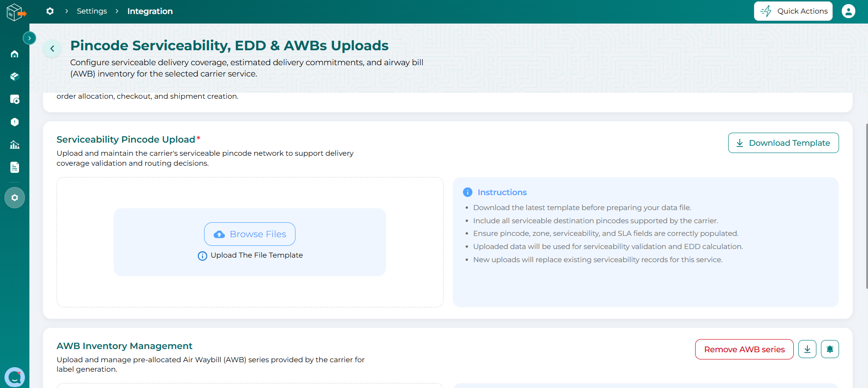Image resolution: width=868 pixels, height=388 pixels.
Task: Go to Settings breadcrumb
Action: (x=92, y=11)
